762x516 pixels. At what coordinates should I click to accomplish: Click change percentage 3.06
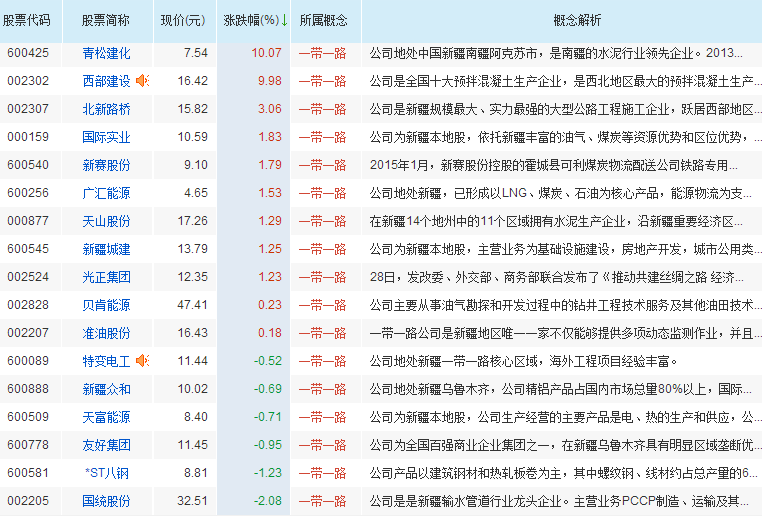[x=270, y=109]
